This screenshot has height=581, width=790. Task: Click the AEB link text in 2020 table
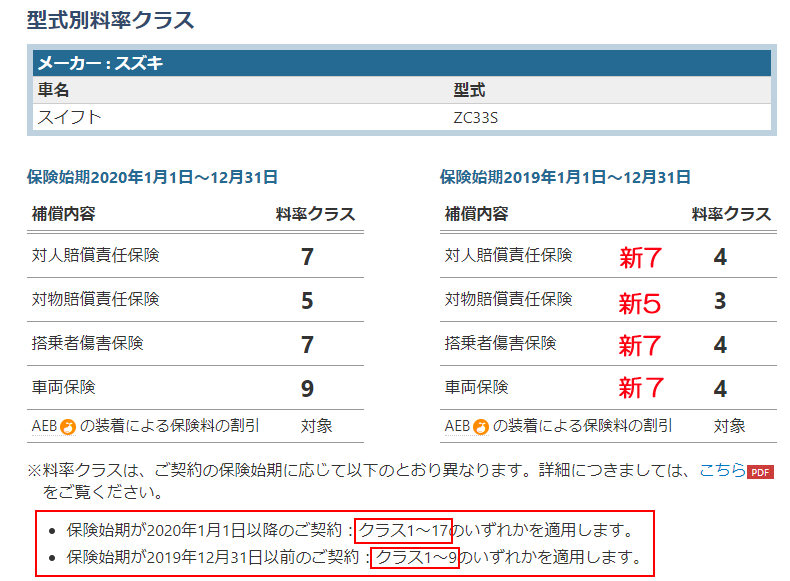click(x=44, y=426)
